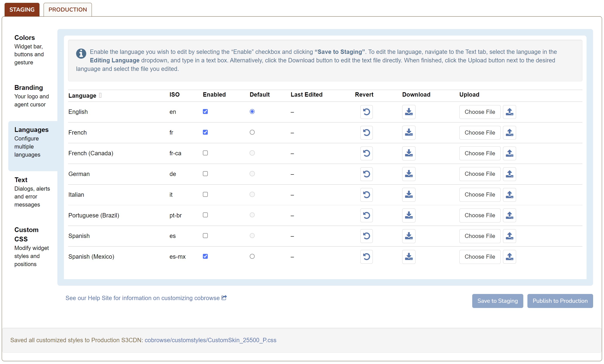
Task: Set French as the default language
Action: point(252,132)
